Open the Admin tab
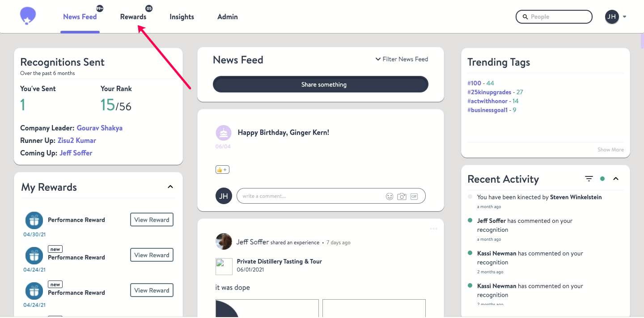Screen dimensions: 644x318 [x=228, y=17]
